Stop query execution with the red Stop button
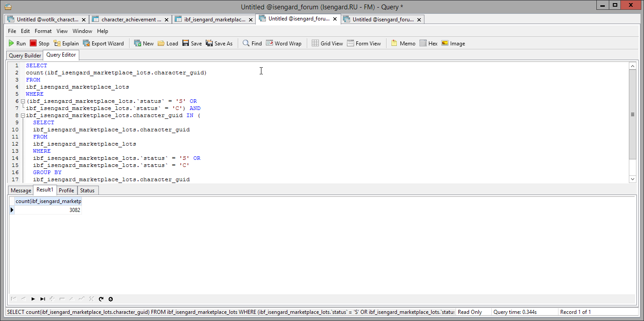 [x=40, y=43]
